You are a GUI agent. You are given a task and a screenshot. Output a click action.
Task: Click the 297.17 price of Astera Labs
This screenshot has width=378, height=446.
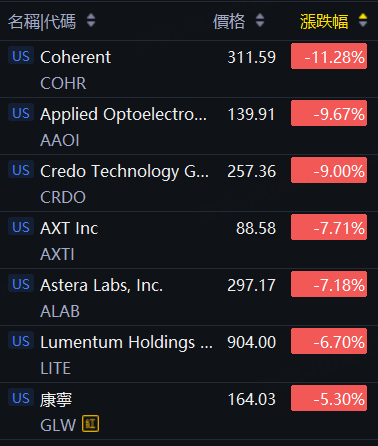pos(252,285)
